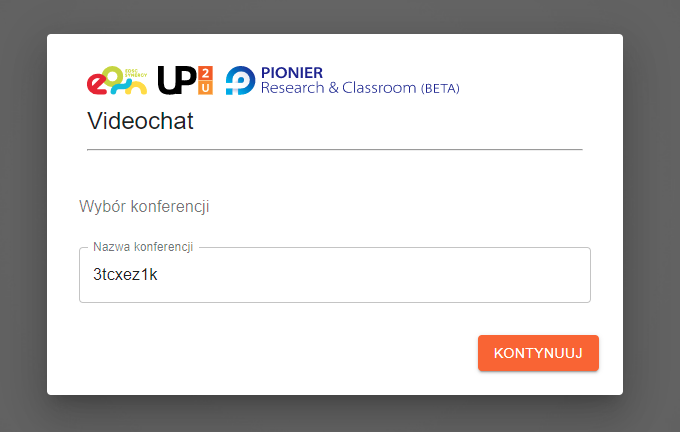The width and height of the screenshot is (680, 432).
Task: Click the EOSC Synergy logo
Action: pyautogui.click(x=117, y=80)
